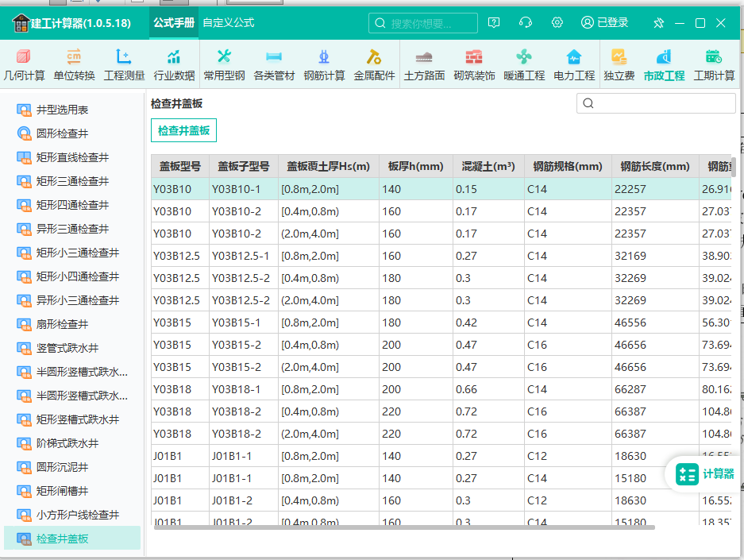Viewport: 744px width, 560px height.
Task: Select 矩形小四通检查井 in the sidebar
Action: pos(71,276)
